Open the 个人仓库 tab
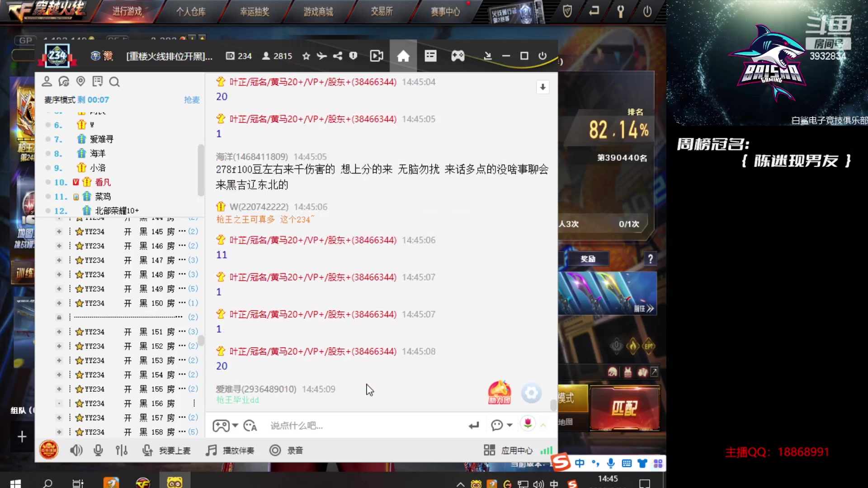 click(x=191, y=11)
